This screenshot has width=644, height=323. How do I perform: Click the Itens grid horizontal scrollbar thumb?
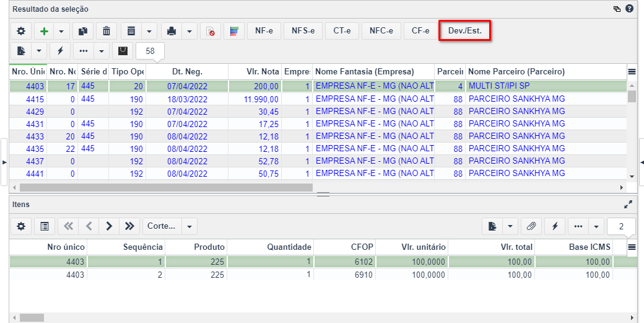(x=31, y=317)
